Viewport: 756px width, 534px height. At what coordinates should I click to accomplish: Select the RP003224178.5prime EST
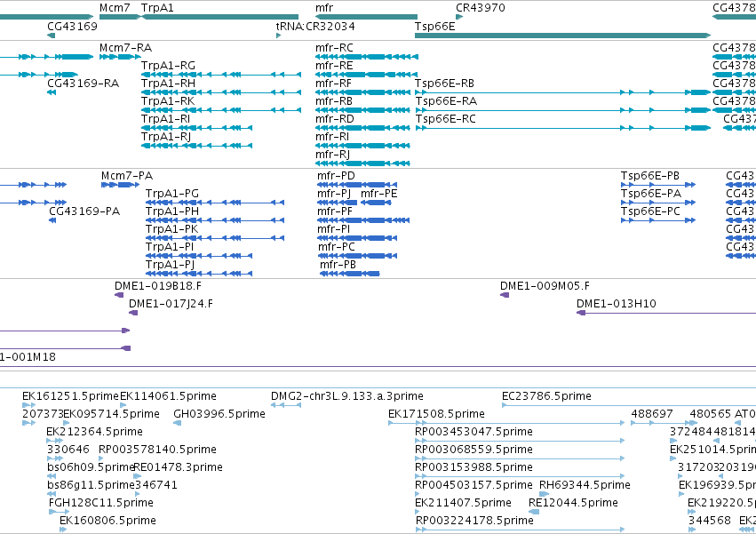(520, 530)
